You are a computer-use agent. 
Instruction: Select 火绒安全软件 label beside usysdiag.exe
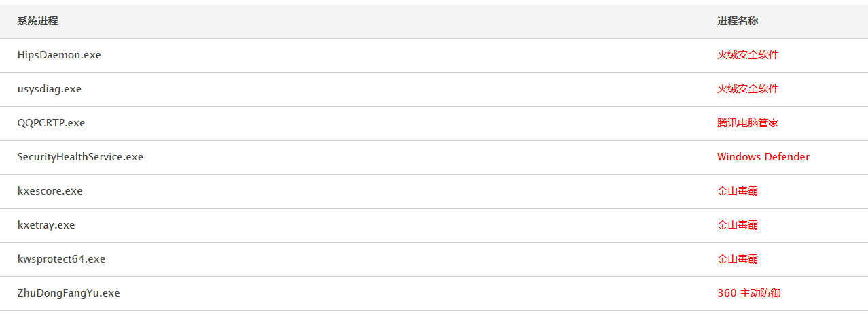click(748, 89)
